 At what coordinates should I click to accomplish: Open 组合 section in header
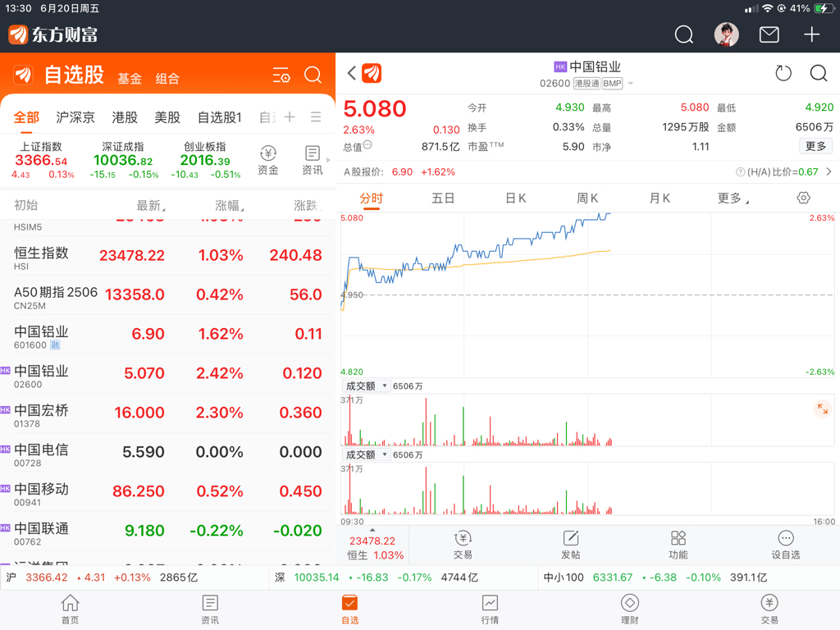pyautogui.click(x=167, y=79)
